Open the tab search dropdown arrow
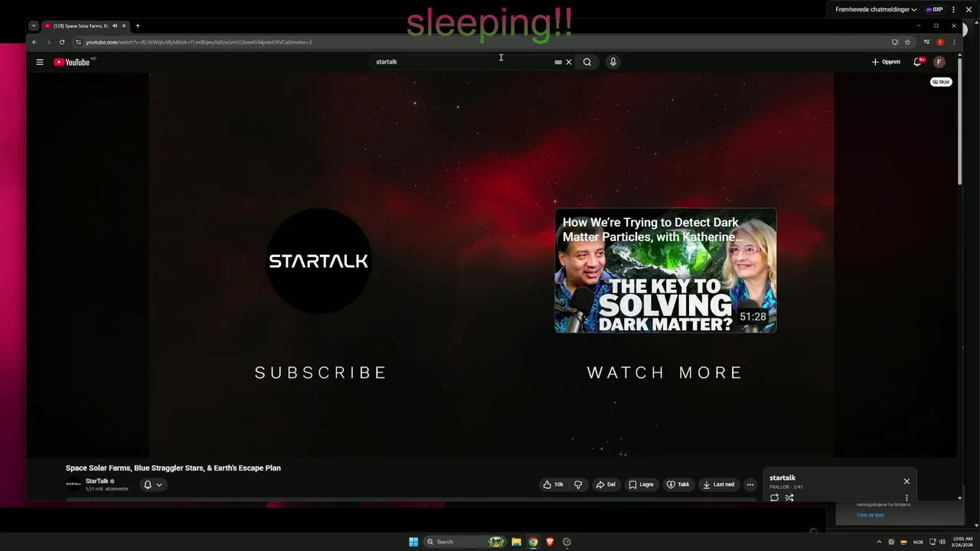 (x=34, y=26)
